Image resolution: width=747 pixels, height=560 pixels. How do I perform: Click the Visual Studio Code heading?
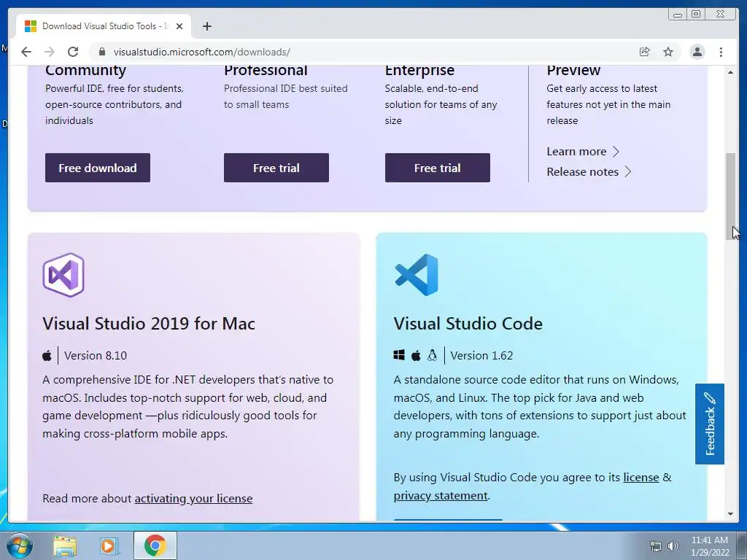(x=468, y=324)
